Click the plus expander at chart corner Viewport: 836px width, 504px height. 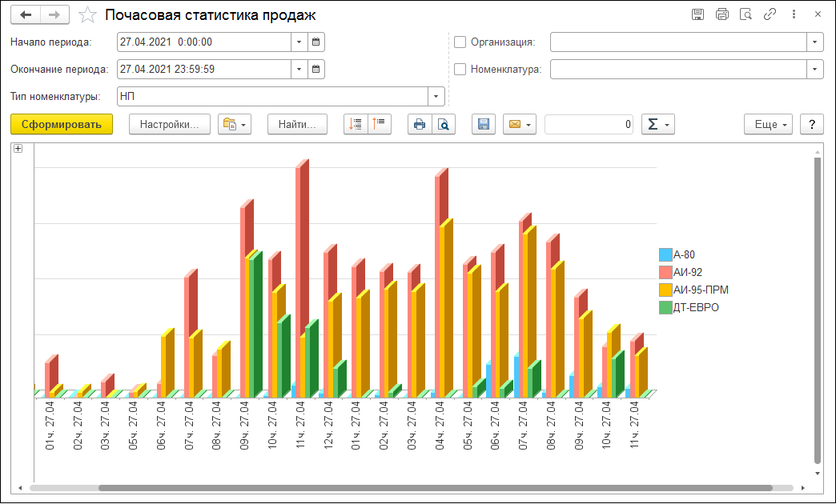pyautogui.click(x=18, y=148)
